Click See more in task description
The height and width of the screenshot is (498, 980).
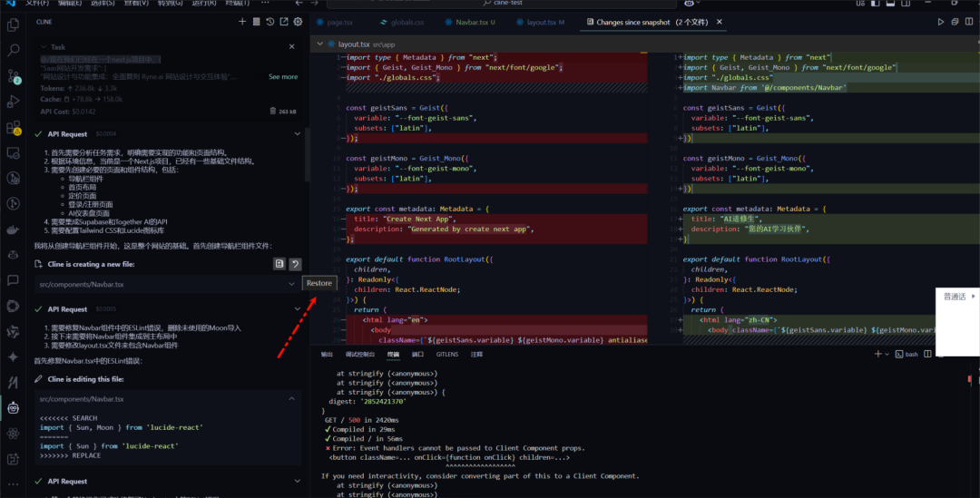(283, 77)
